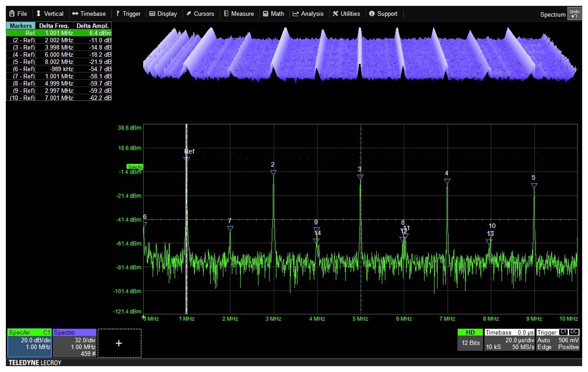Toggle the C1 trigger source indicator
588x372 pixels.
pos(562,332)
